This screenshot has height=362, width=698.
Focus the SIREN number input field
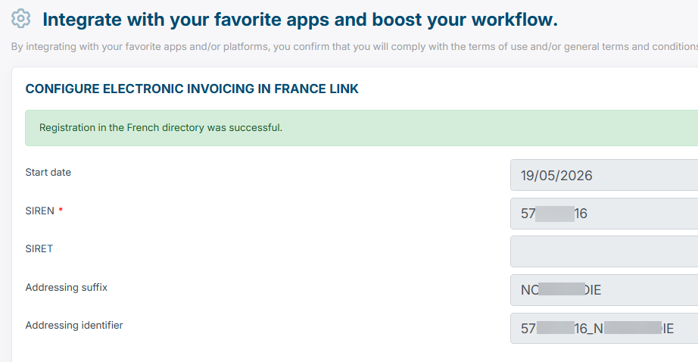point(604,213)
